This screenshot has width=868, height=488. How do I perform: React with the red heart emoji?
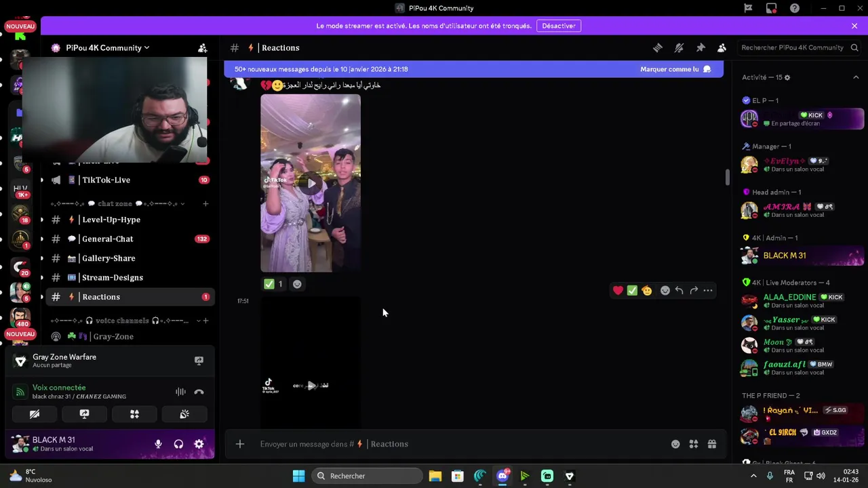[618, 290]
